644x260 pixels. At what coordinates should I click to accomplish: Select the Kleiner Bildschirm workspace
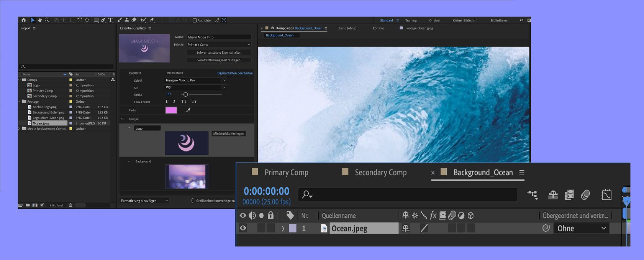(x=465, y=20)
